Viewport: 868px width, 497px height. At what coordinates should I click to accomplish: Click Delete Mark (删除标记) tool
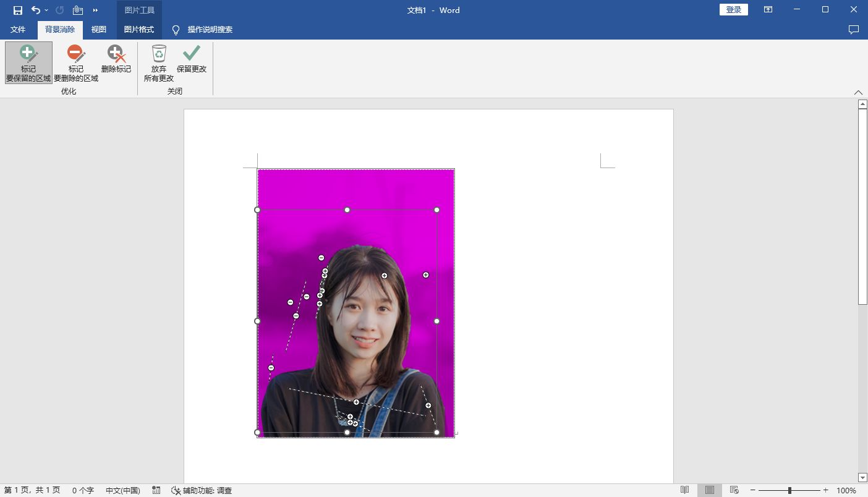[x=116, y=59]
